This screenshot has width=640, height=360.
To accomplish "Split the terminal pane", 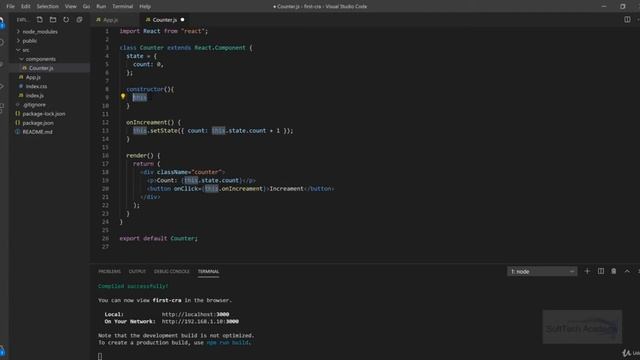I will click(600, 271).
